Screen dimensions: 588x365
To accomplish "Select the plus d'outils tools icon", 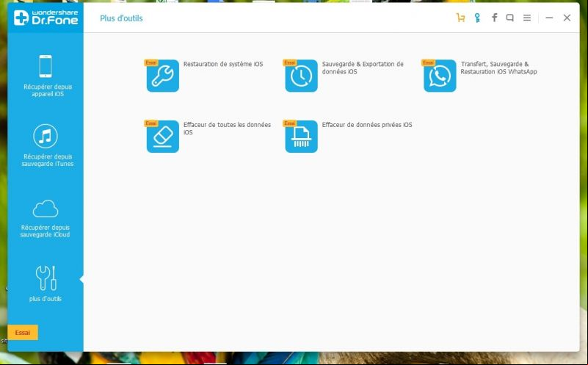I will click(x=46, y=278).
